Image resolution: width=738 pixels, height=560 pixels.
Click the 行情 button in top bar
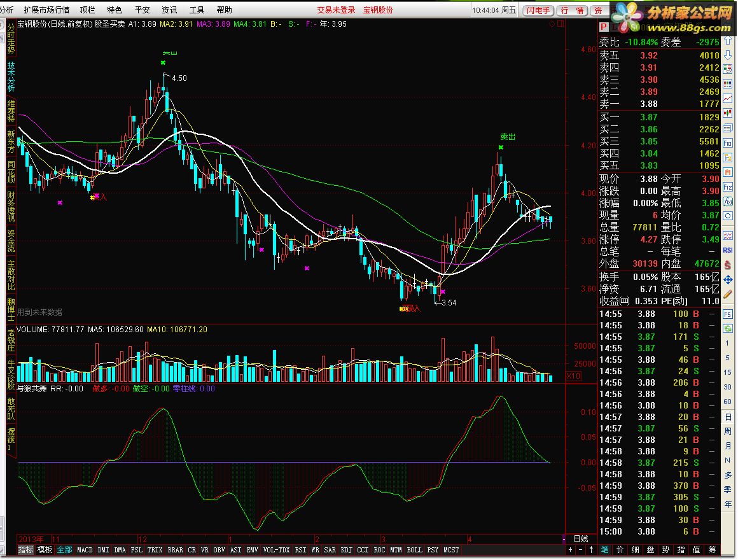point(571,10)
